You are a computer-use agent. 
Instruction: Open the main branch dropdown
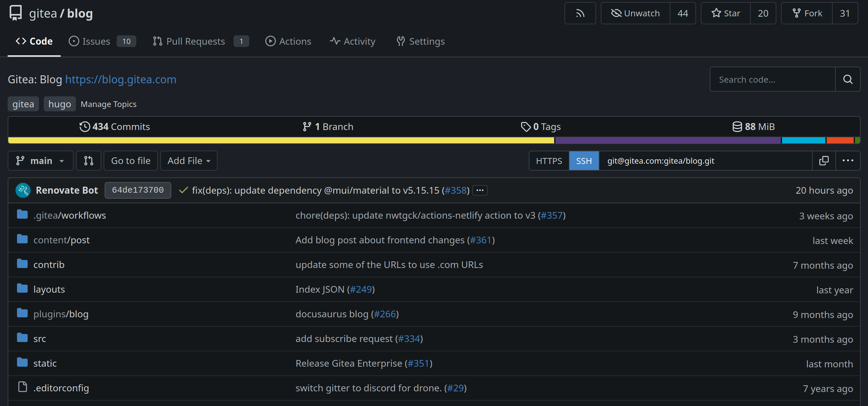(40, 161)
